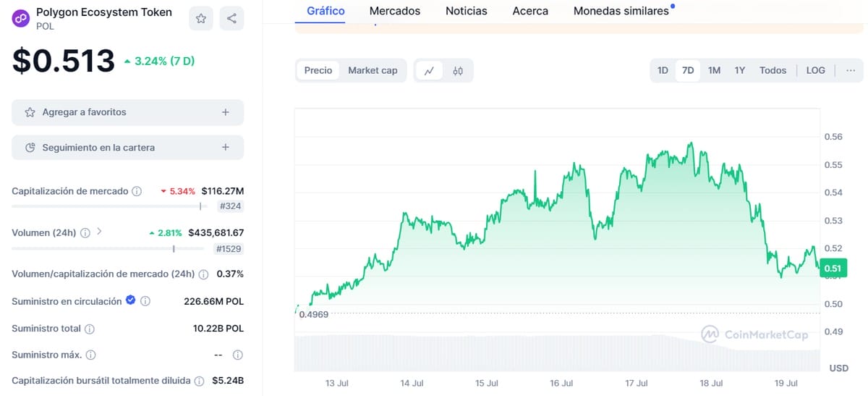Open the Monedas similares tab
The height and width of the screenshot is (396, 868).
pyautogui.click(x=621, y=11)
